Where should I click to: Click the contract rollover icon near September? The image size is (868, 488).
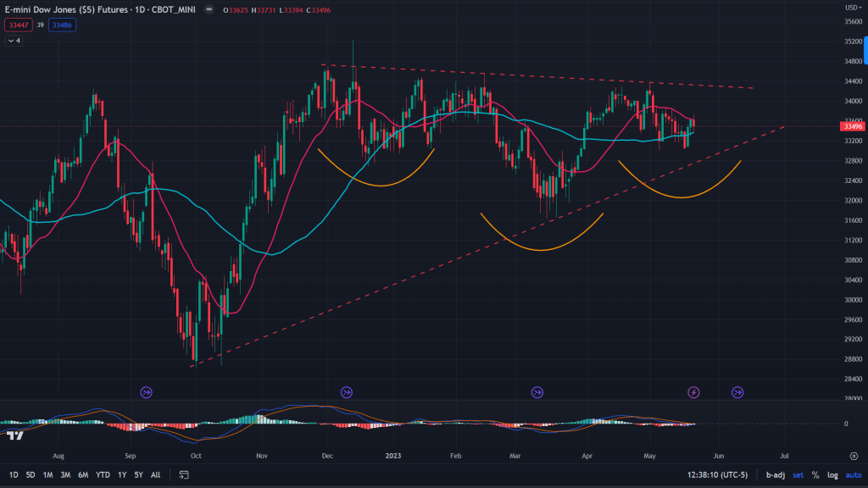tap(147, 392)
